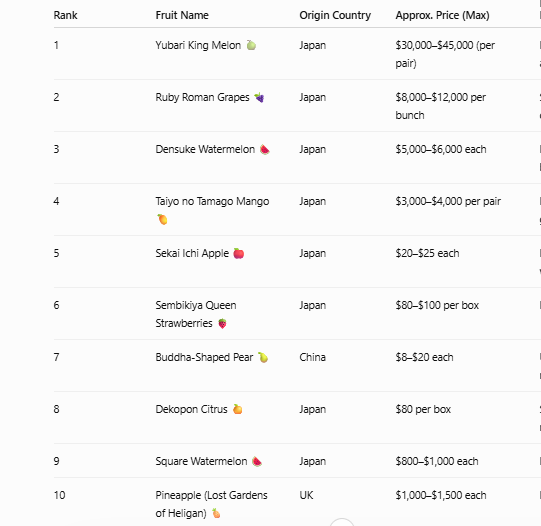Viewport: 541px width, 526px height.
Task: Click the orange emoji next to Dekopon Citrus
Action: (237, 409)
